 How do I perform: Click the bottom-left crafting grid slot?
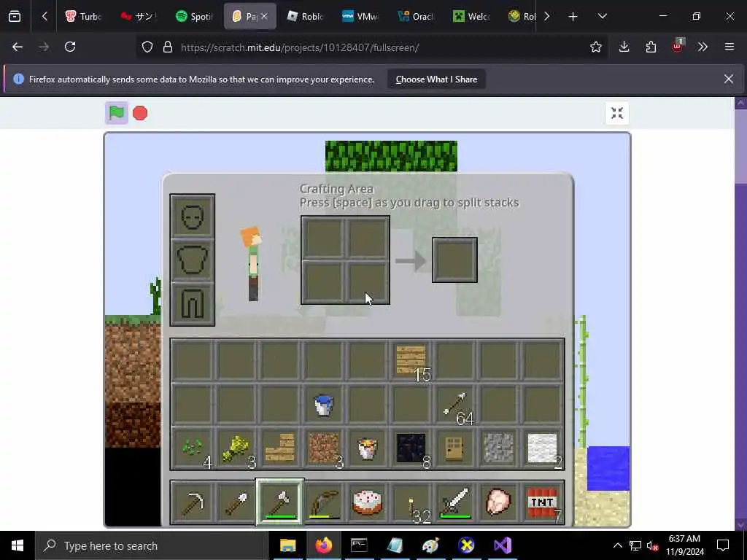[323, 282]
